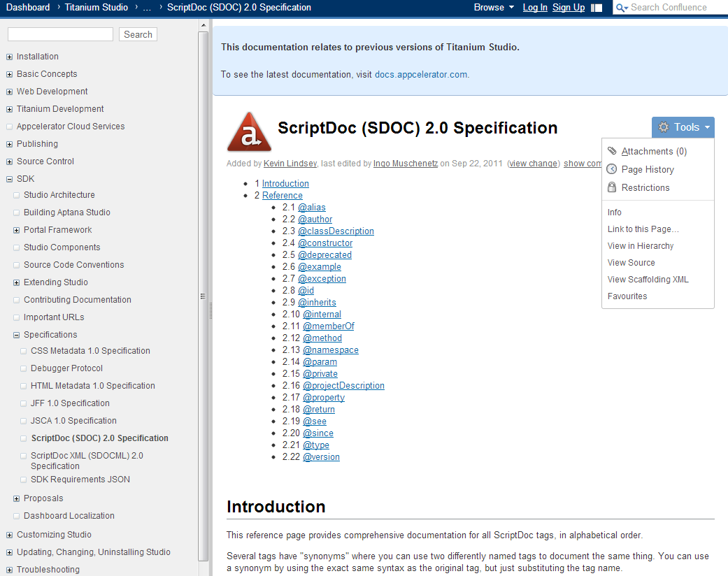The image size is (728, 576).
Task: Choose View Source menu item
Action: point(631,262)
